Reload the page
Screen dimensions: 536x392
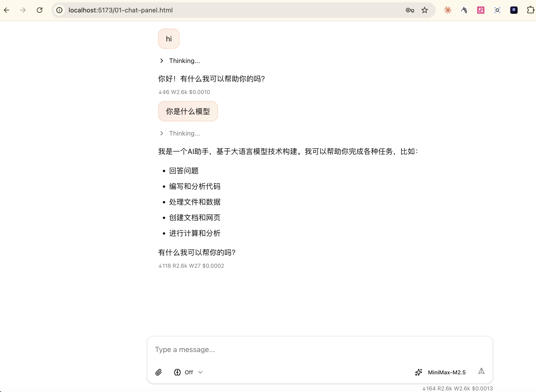click(40, 10)
